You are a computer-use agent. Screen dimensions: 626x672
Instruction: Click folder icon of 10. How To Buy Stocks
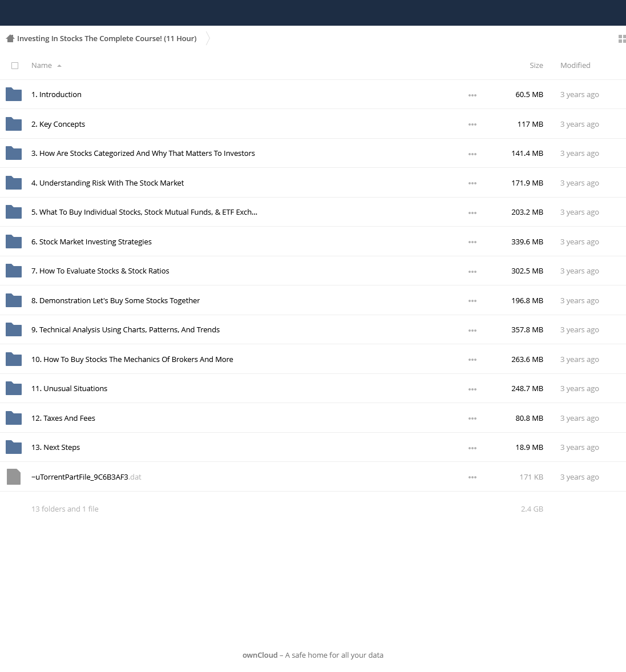14,359
